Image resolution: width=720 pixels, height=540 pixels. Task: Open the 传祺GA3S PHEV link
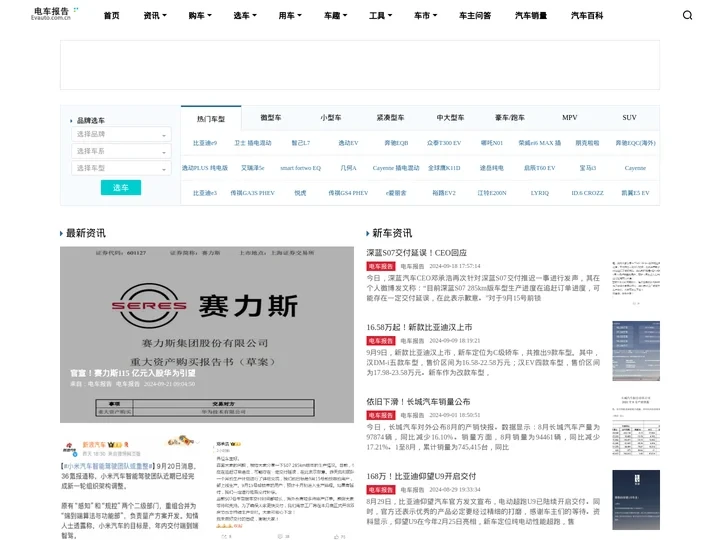pos(253,193)
